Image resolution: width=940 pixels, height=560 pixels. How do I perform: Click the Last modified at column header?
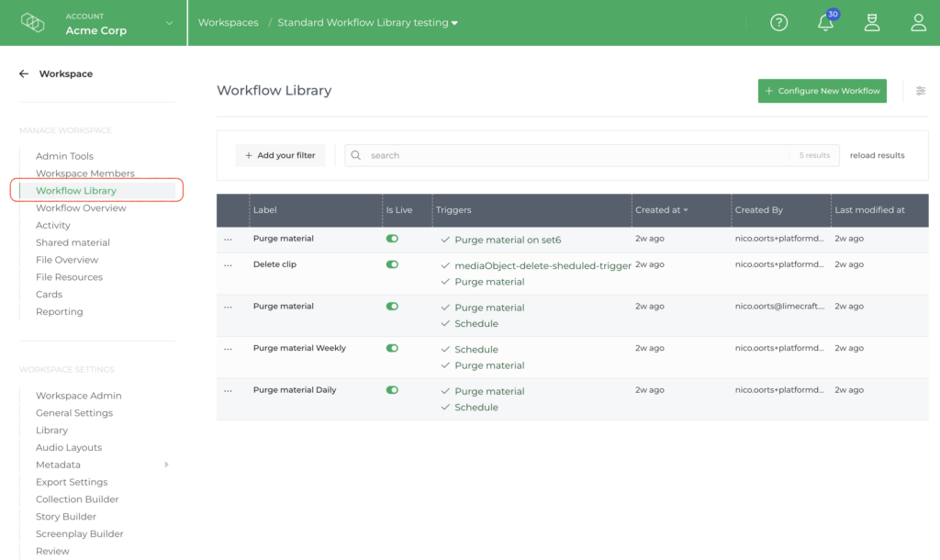tap(869, 210)
